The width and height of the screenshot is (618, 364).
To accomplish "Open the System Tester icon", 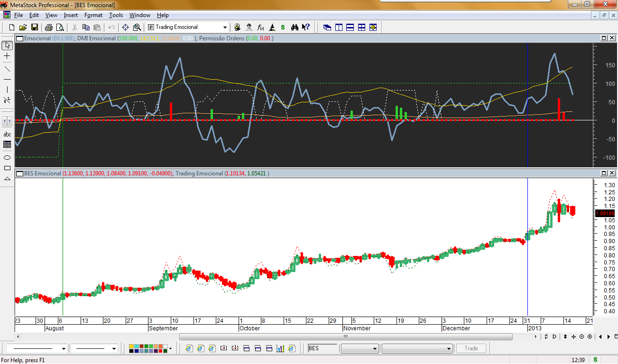I will click(x=272, y=27).
